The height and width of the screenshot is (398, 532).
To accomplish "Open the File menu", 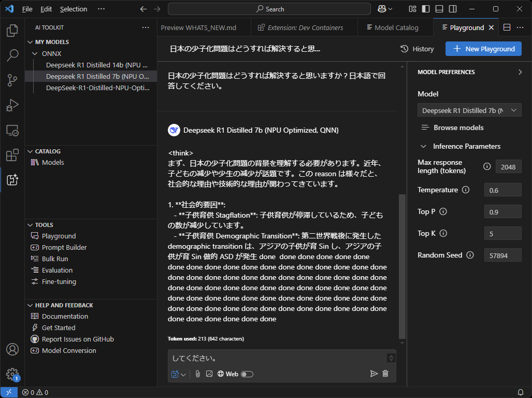I will [x=27, y=9].
